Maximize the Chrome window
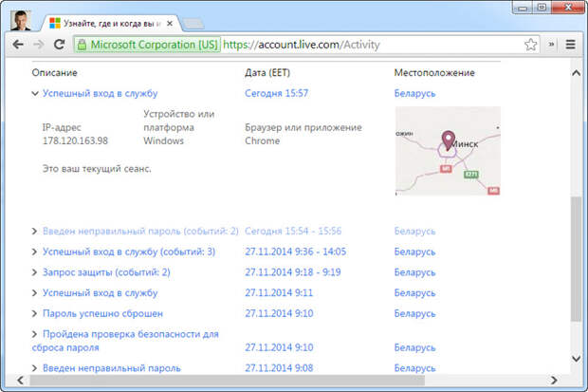 pos(542,8)
